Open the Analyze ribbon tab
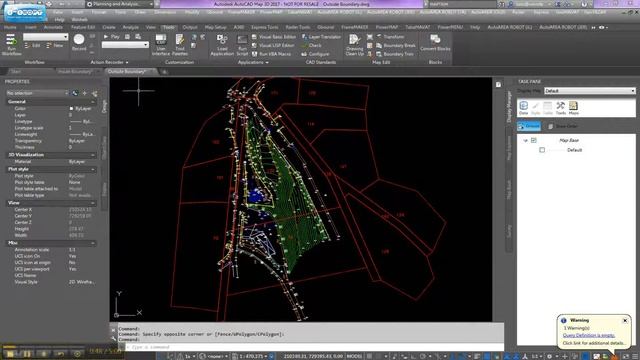 pos(131,27)
